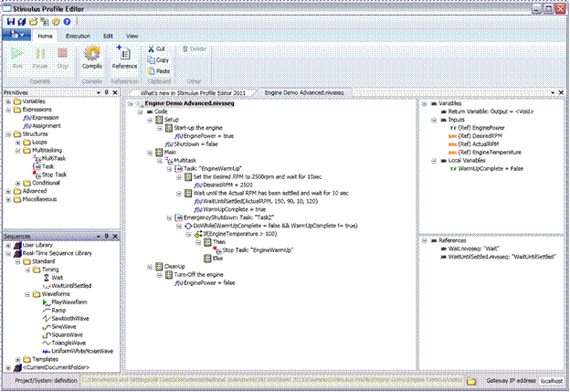Click the Cut scissors icon
The height and width of the screenshot is (392, 570).
149,48
